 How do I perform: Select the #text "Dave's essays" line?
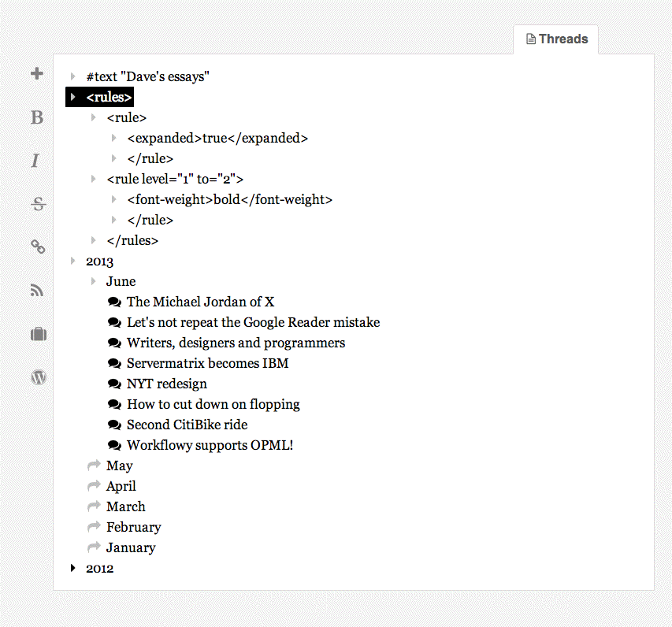(x=147, y=76)
